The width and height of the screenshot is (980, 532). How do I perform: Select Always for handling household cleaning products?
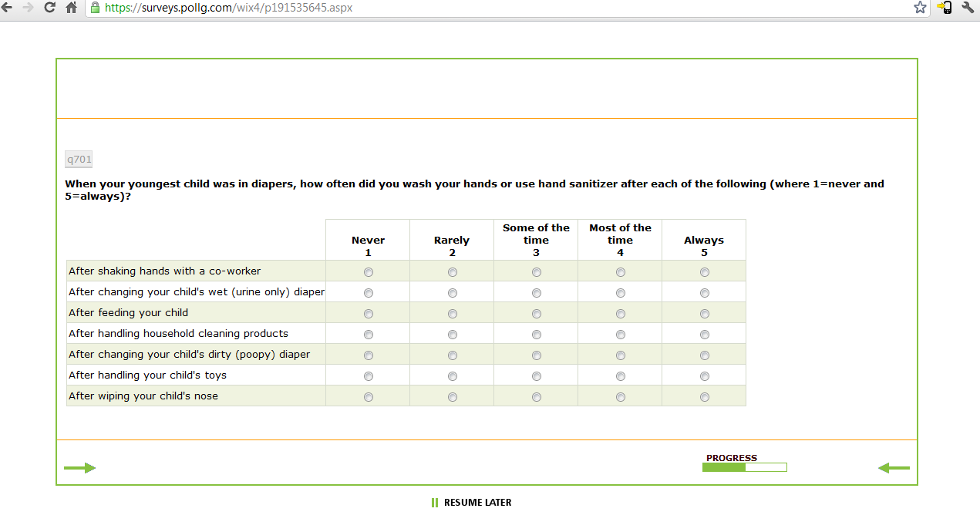pos(704,335)
